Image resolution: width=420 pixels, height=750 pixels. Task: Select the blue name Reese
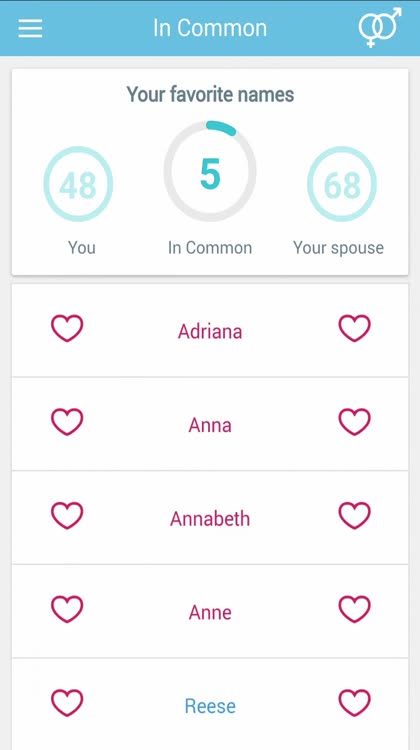[210, 706]
